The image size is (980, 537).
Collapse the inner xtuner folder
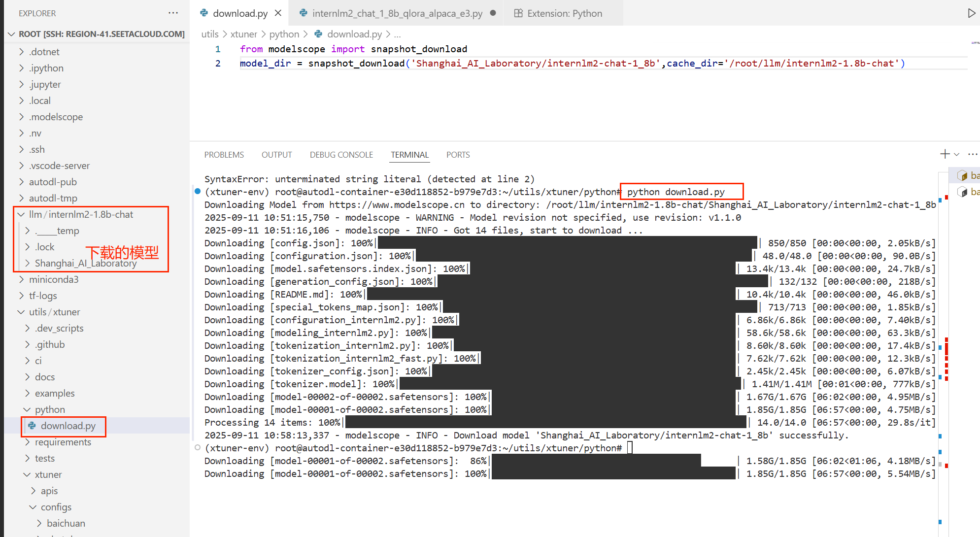tap(97, 474)
